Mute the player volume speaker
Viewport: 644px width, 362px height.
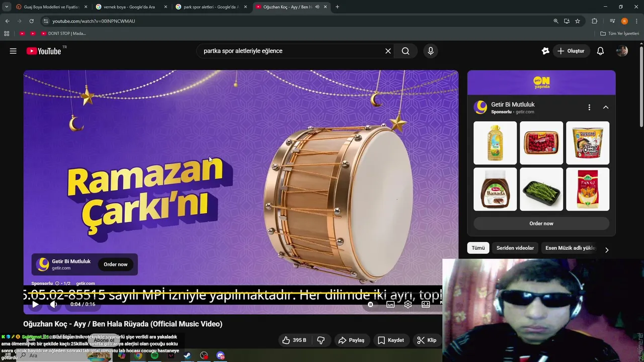53,304
